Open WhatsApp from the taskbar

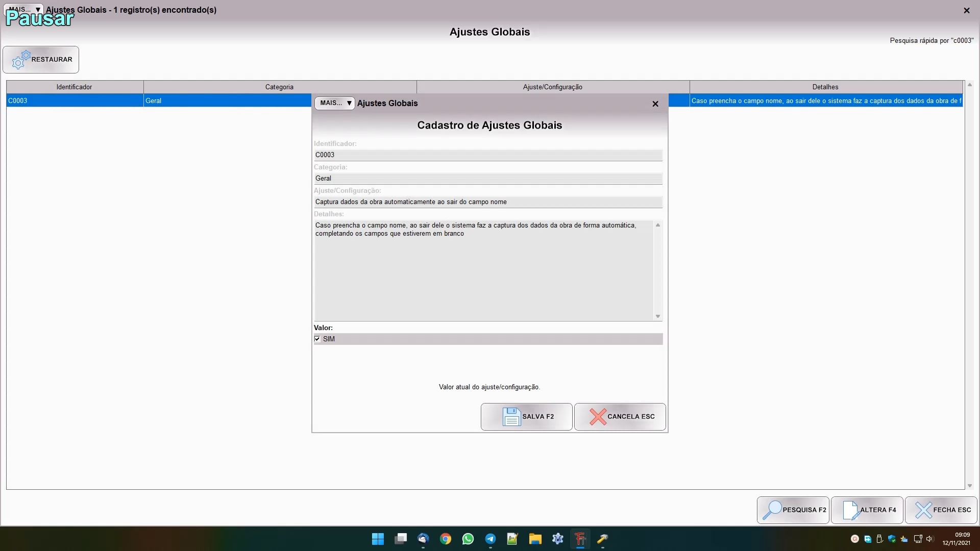point(468,539)
